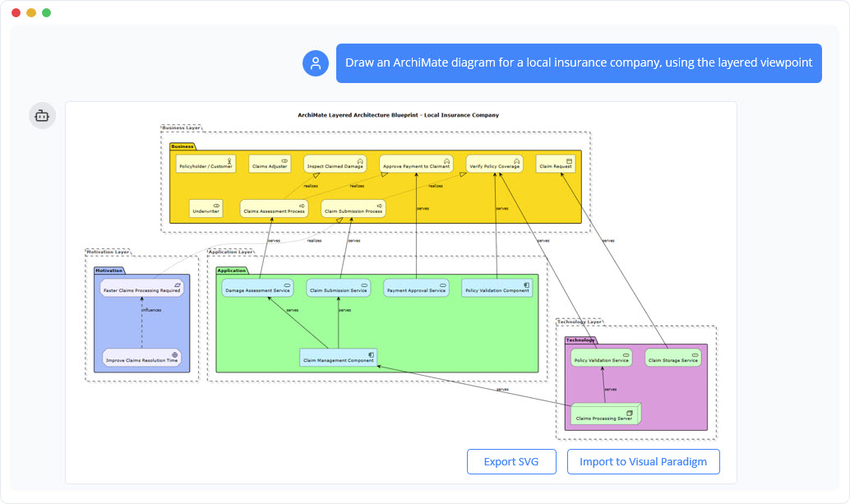
Task: Open Import to Visual Paradigm
Action: [x=643, y=461]
